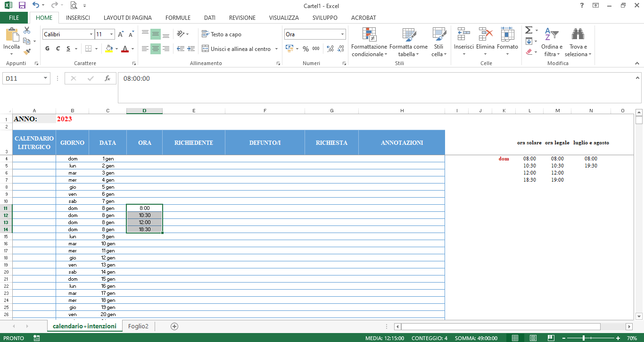Click the decrease decimal places icon

point(340,49)
